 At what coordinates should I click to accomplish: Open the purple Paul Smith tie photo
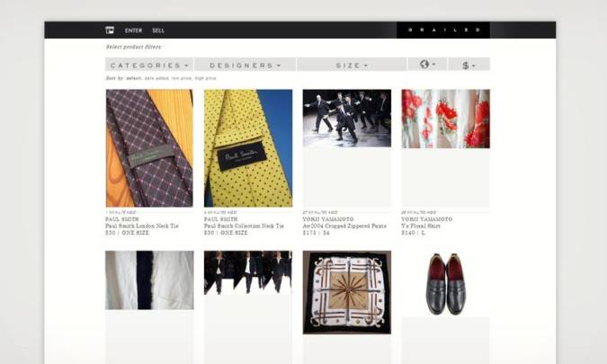pos(149,147)
